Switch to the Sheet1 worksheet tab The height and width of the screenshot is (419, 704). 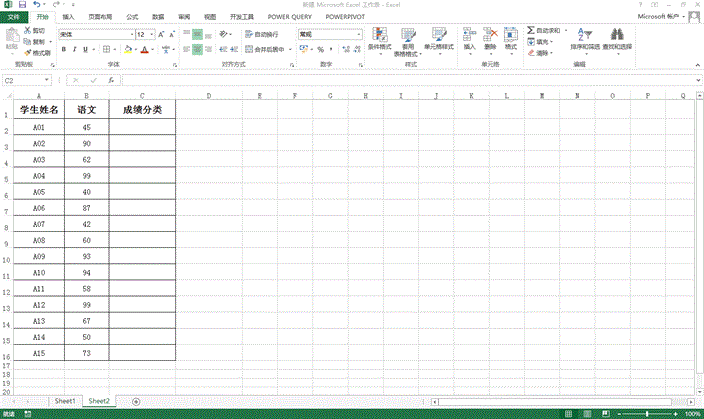(x=65, y=400)
